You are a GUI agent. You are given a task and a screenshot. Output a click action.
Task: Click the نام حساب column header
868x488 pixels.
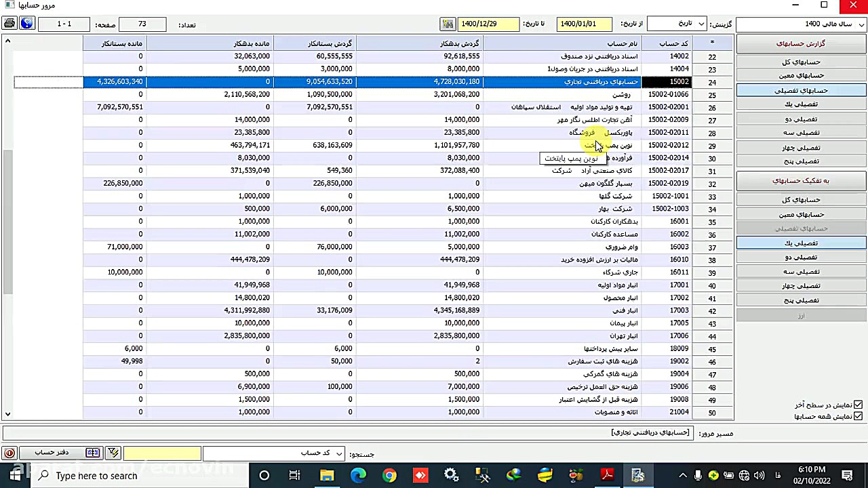(x=561, y=43)
